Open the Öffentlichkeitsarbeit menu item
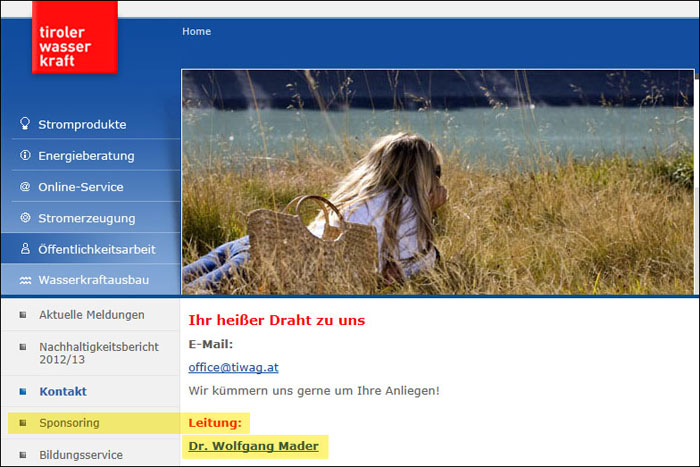The width and height of the screenshot is (700, 467). [x=97, y=249]
